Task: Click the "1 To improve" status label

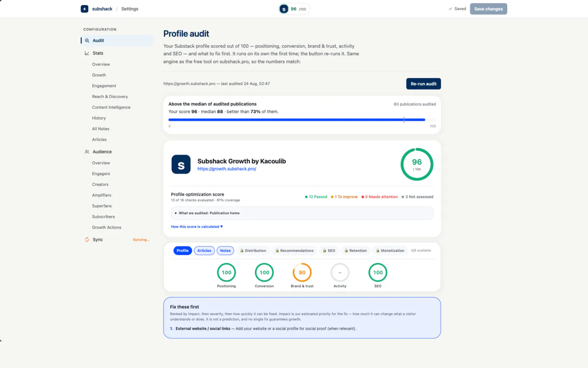Action: 344,197
